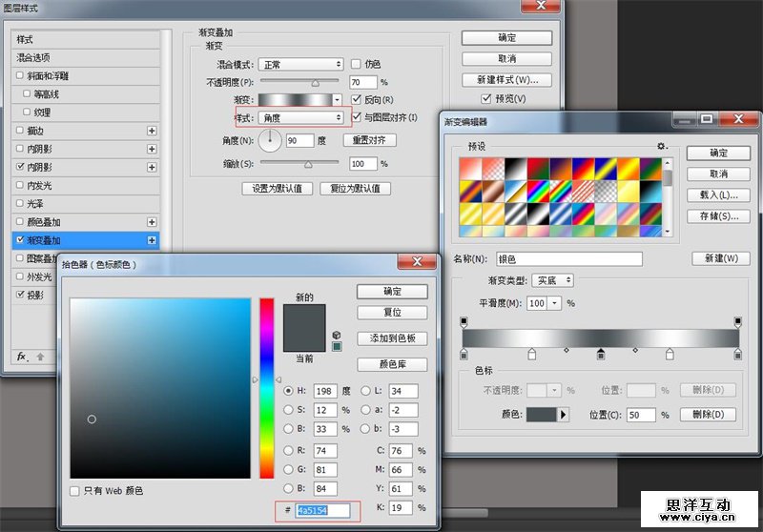Enable 只有 Web 颜色 checkbox

pos(75,490)
